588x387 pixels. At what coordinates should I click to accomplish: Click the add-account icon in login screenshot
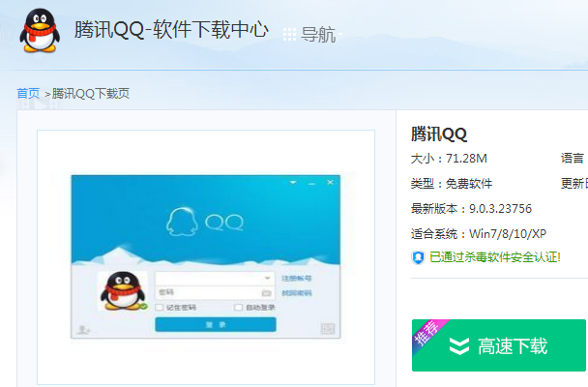pos(83,330)
